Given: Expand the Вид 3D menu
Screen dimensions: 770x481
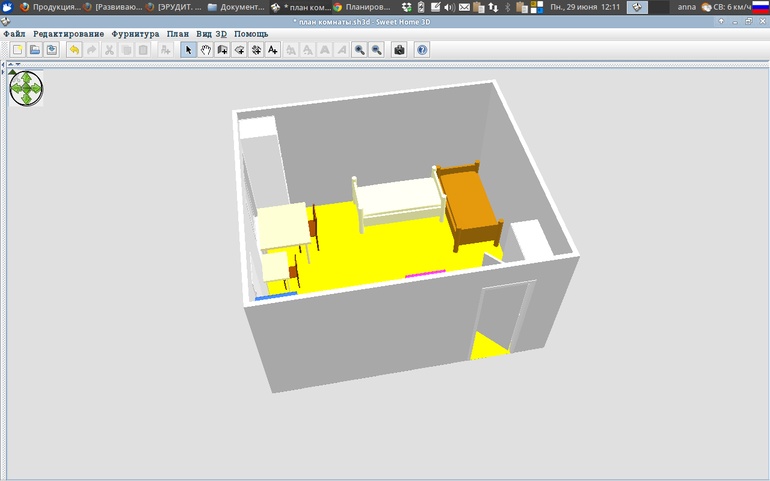Looking at the screenshot, I should coord(211,34).
